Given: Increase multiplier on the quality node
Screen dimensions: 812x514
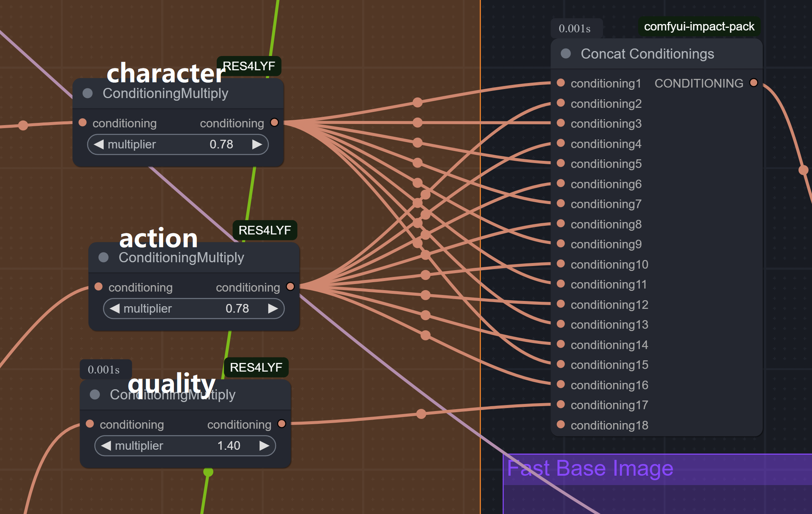Looking at the screenshot, I should point(264,446).
